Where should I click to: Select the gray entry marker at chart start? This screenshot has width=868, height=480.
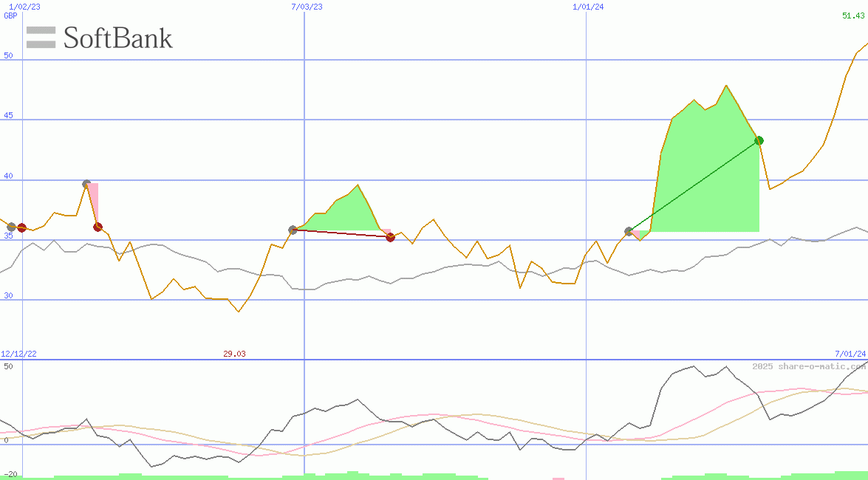pos(12,227)
